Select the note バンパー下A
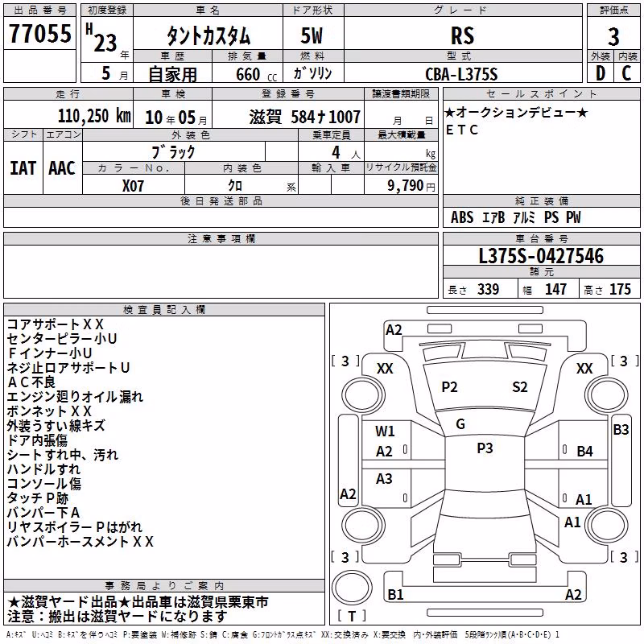 pos(43,513)
